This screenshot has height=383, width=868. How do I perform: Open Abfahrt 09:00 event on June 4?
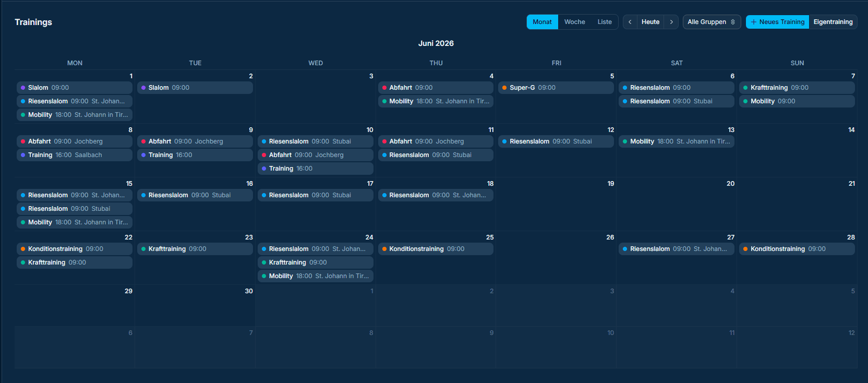coord(436,88)
